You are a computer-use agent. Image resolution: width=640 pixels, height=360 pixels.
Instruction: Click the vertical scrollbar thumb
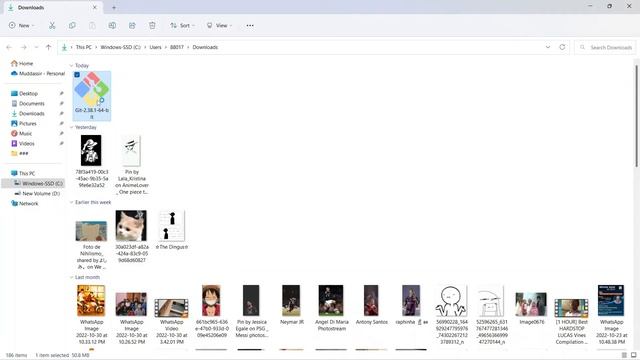636,116
